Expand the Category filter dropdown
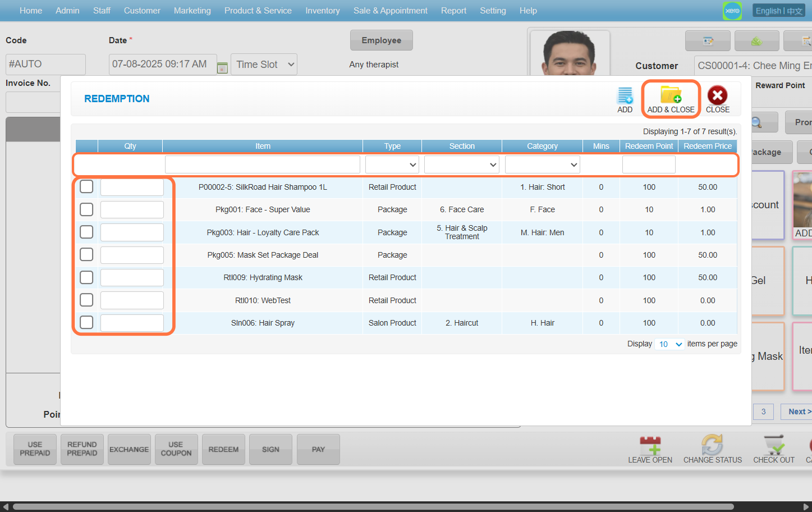 542,164
